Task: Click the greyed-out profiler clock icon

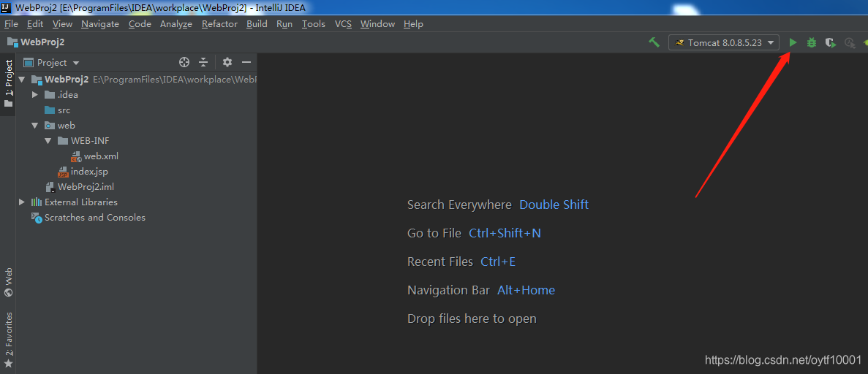Action: [x=850, y=42]
